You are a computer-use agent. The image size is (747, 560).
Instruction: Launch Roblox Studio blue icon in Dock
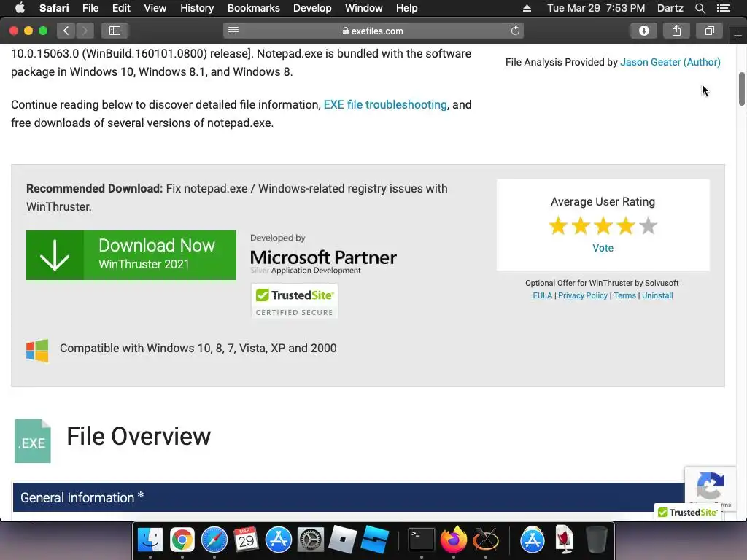(x=374, y=540)
